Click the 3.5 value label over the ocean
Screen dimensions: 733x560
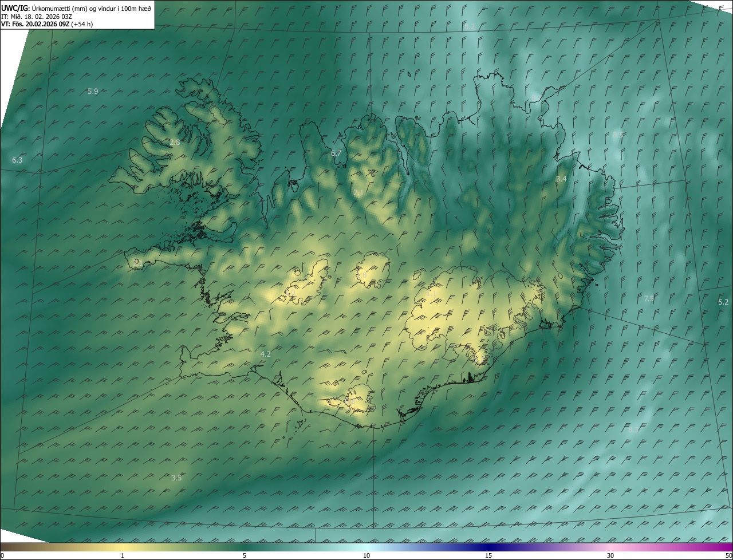(176, 478)
